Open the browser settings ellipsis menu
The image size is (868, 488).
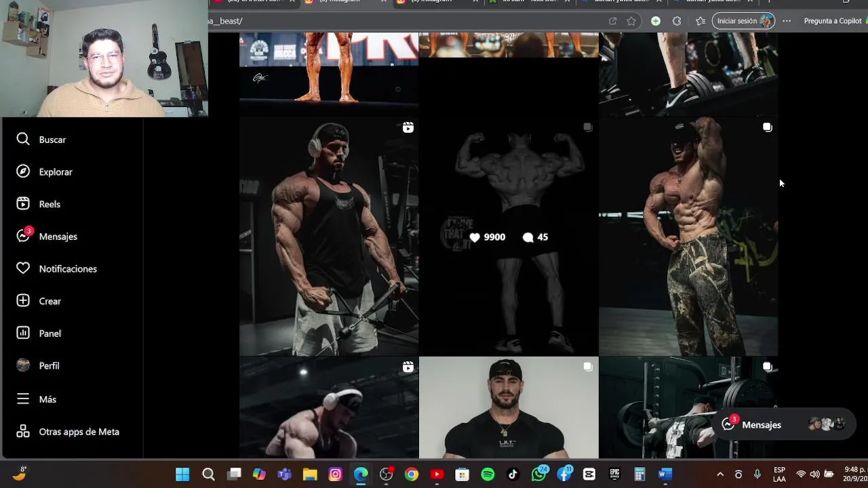point(787,21)
